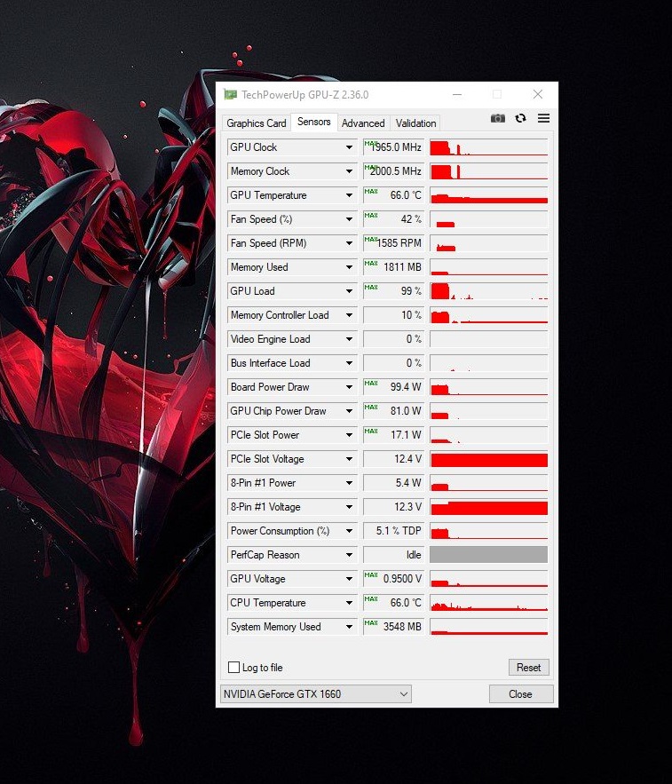This screenshot has width=672, height=784.
Task: Expand the GPU Temperature sensor dropdown
Action: (x=349, y=195)
